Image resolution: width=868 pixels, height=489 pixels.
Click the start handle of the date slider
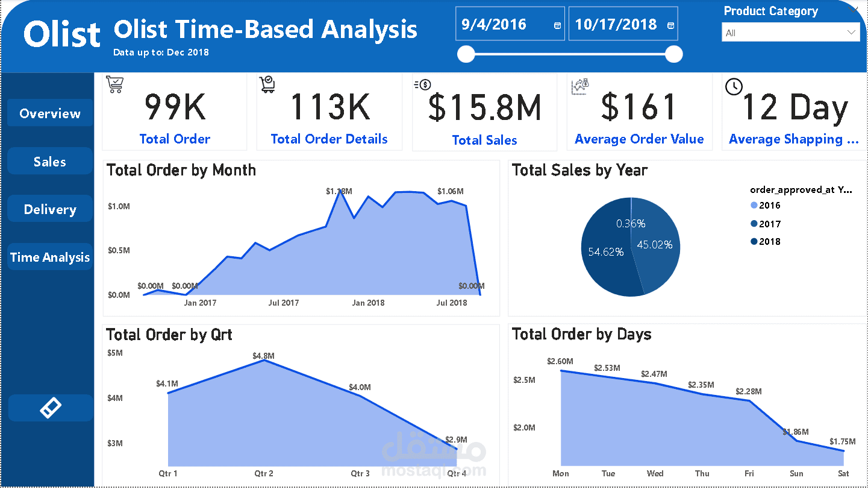(466, 54)
